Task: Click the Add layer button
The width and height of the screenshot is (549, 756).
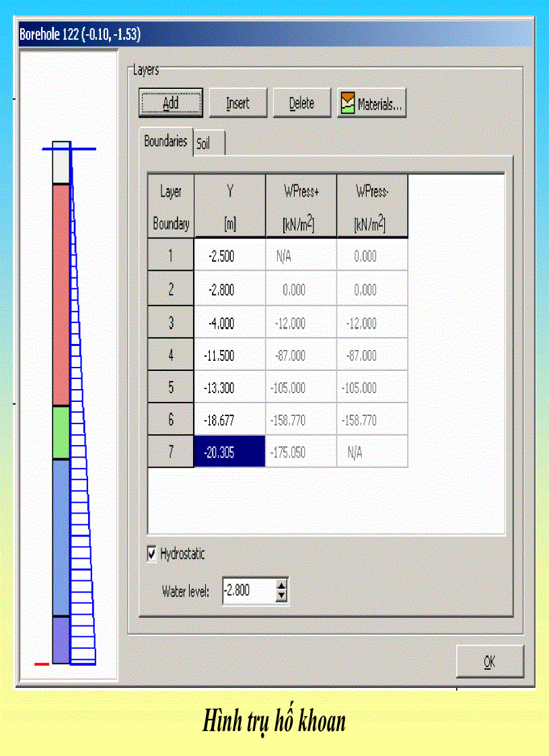Action: click(x=170, y=102)
